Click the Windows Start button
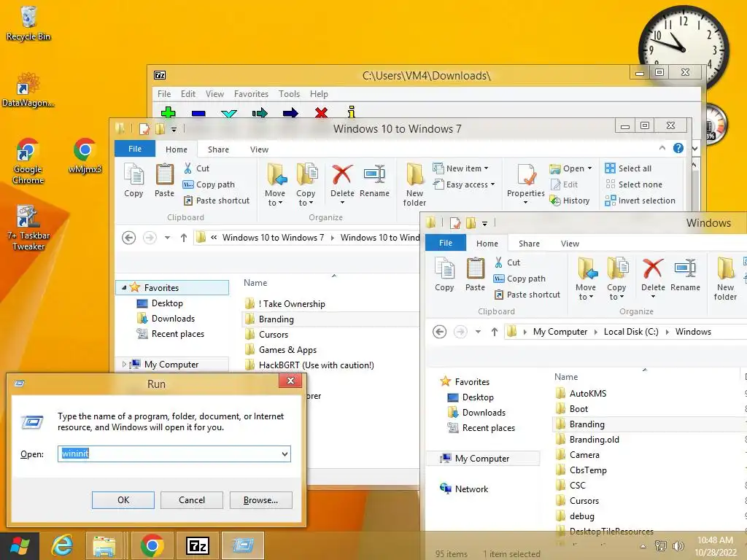Viewport: 747px width, 560px height. pyautogui.click(x=20, y=545)
